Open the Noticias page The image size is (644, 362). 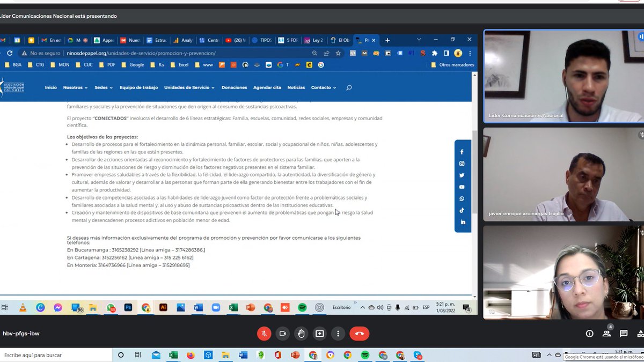click(x=296, y=87)
